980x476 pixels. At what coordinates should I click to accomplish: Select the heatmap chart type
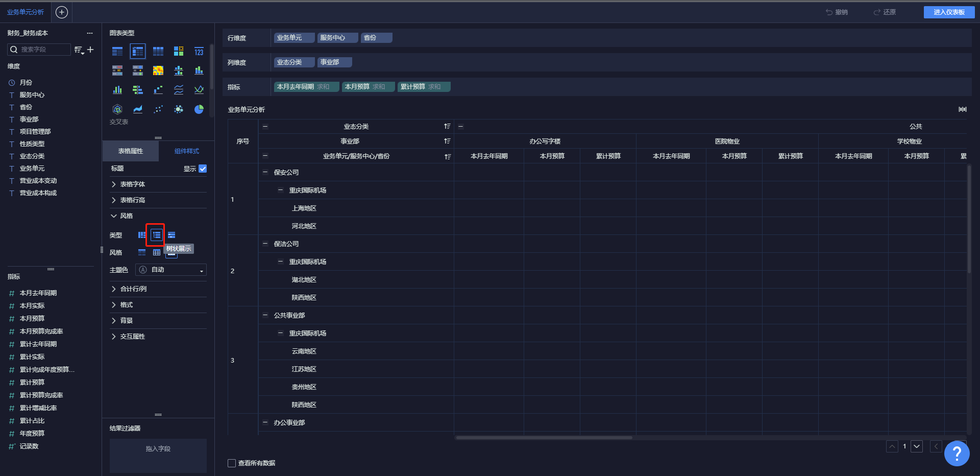[158, 70]
